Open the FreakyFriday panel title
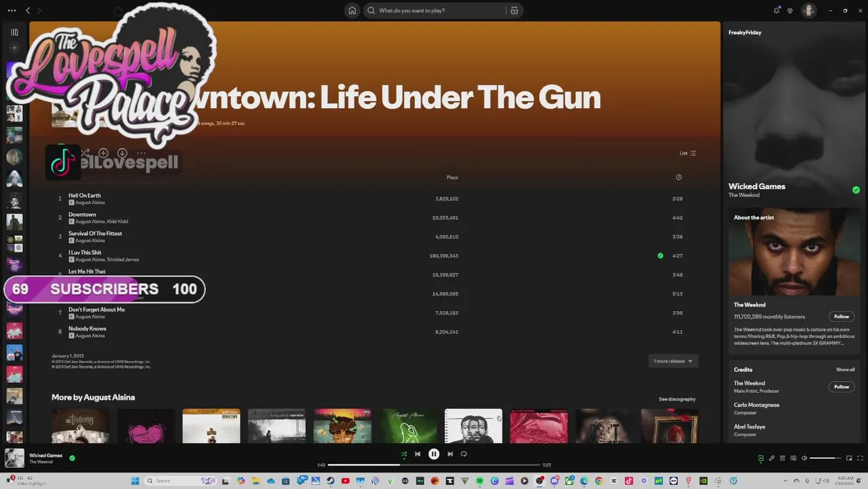The width and height of the screenshot is (868, 489). click(x=745, y=33)
